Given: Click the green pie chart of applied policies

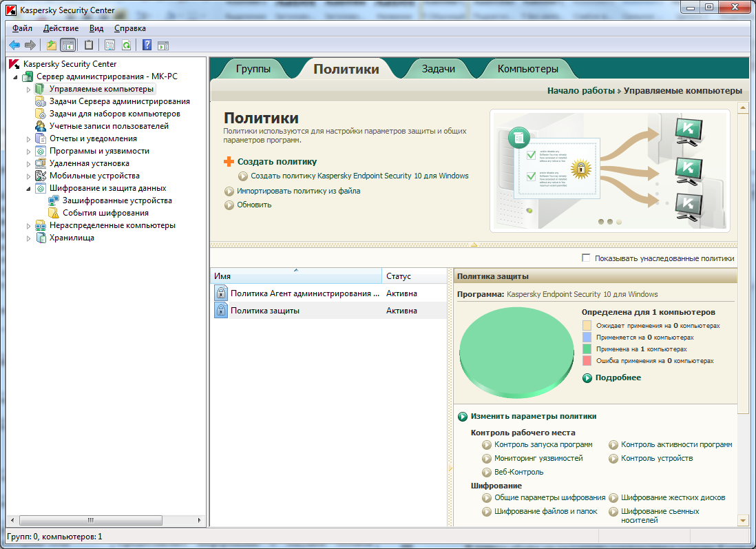Looking at the screenshot, I should (516, 351).
